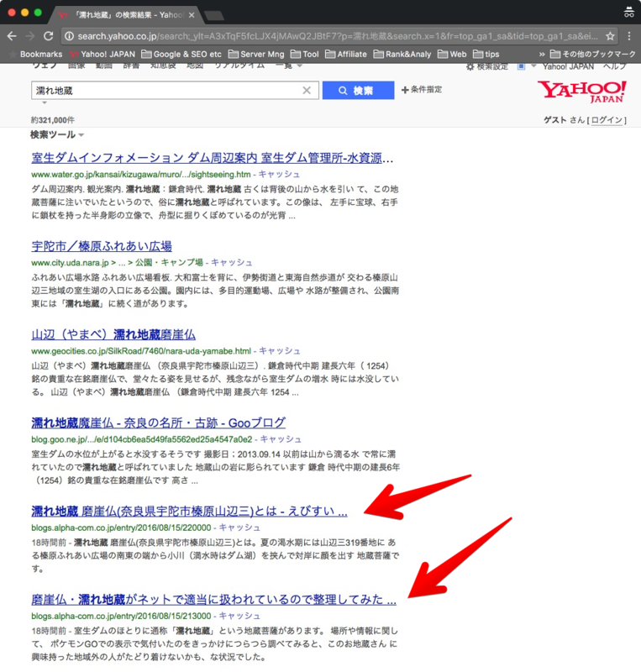Open a new tab with the tab-strip button
This screenshot has width=641, height=672.
(214, 16)
